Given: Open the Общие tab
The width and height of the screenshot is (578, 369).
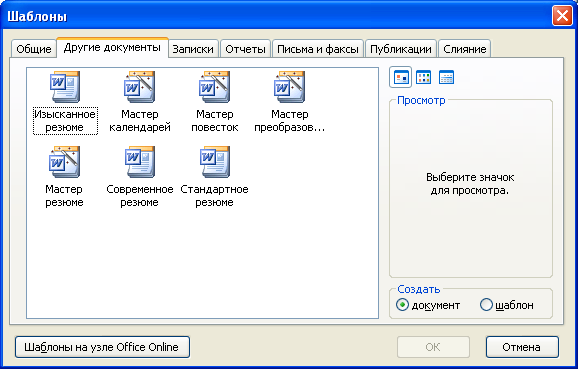Looking at the screenshot, I should click(x=34, y=49).
